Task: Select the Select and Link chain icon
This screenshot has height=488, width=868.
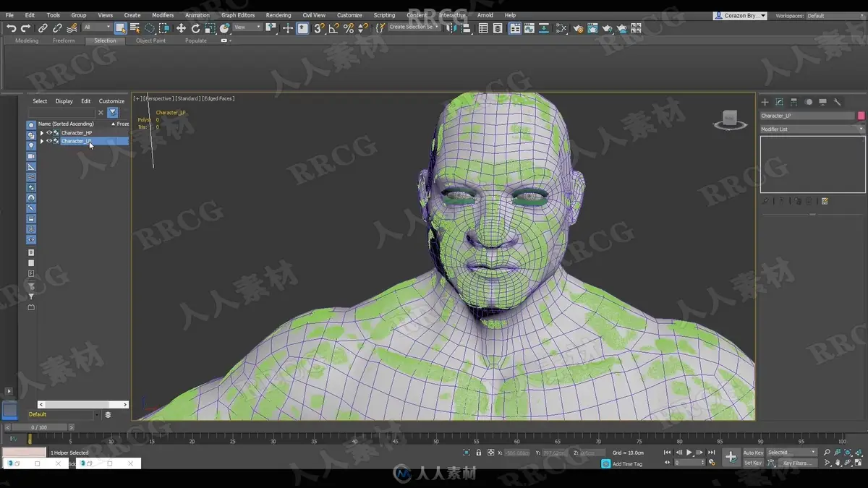Action: click(x=43, y=28)
